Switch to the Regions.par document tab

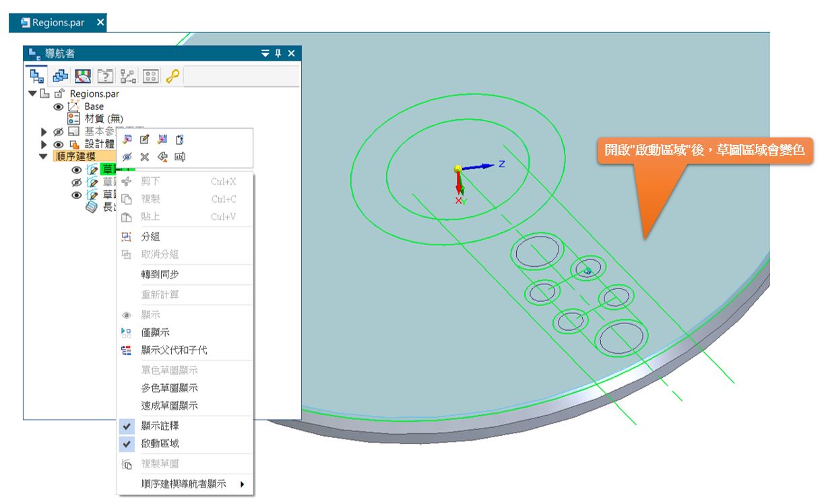click(57, 23)
